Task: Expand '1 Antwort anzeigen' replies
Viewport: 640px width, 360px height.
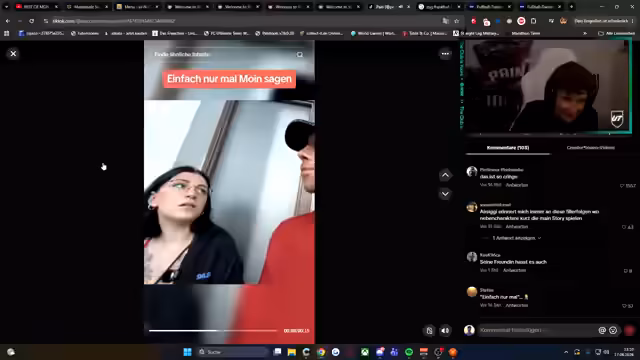Action: [516, 238]
